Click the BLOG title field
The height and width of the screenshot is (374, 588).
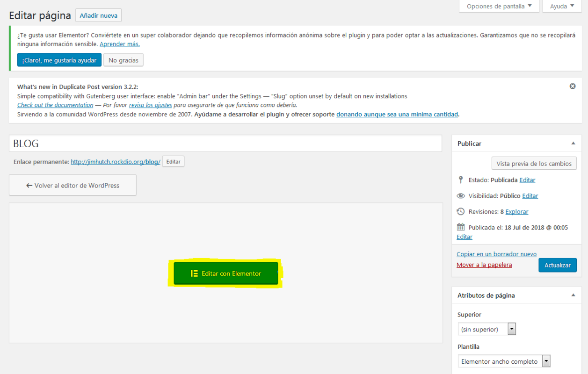pos(225,144)
